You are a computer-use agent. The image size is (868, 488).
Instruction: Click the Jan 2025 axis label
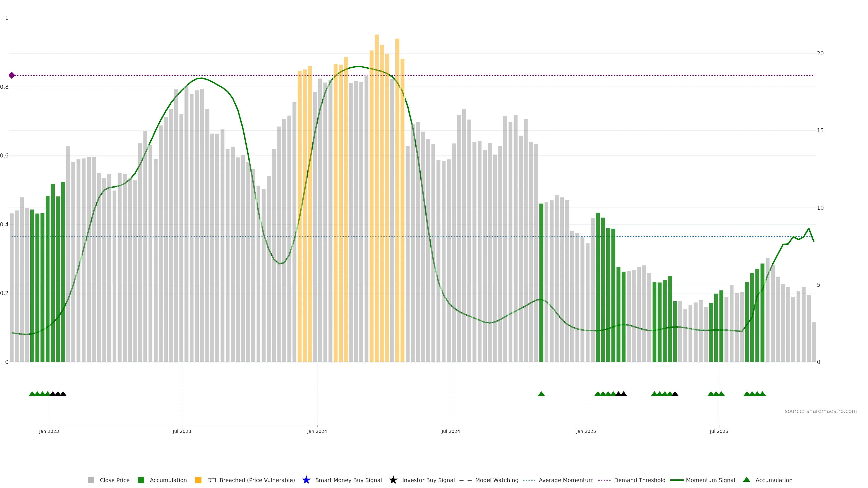[x=586, y=431]
